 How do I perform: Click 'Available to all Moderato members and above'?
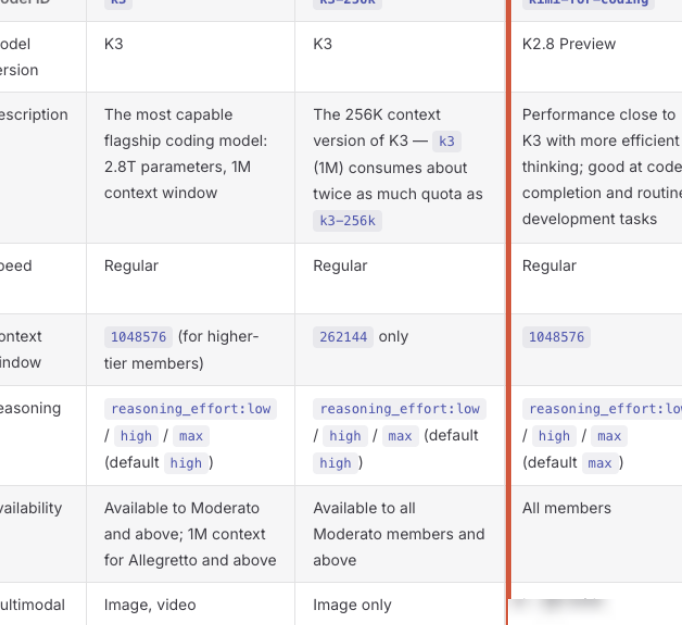[399, 534]
